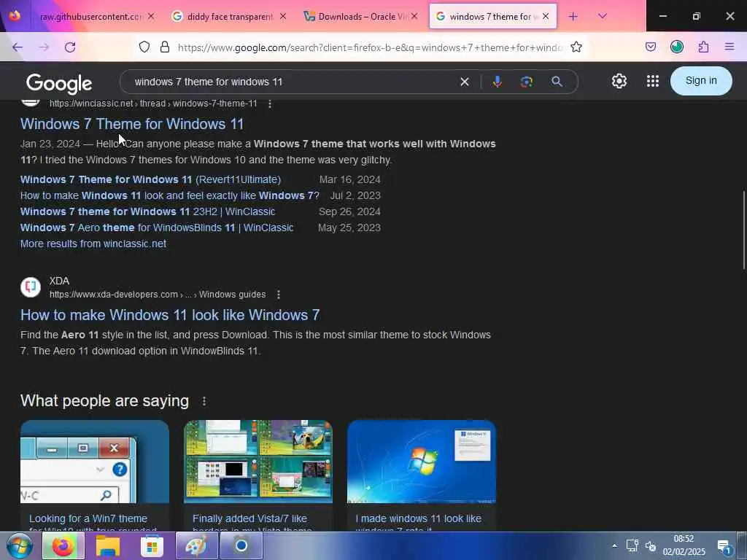This screenshot has height=560, width=747.
Task: Open Windows 7 Theme for Windows 11 result
Action: point(132,124)
